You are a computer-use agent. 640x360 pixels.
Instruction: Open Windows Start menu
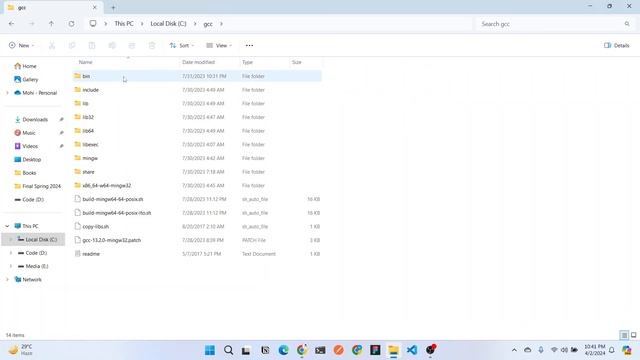tap(210, 350)
